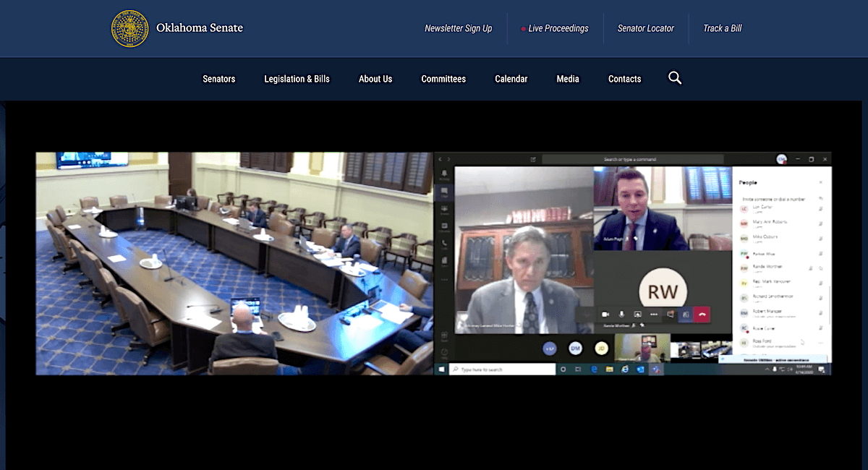Click the show participants icon in call bar
The image size is (868, 470).
(685, 315)
